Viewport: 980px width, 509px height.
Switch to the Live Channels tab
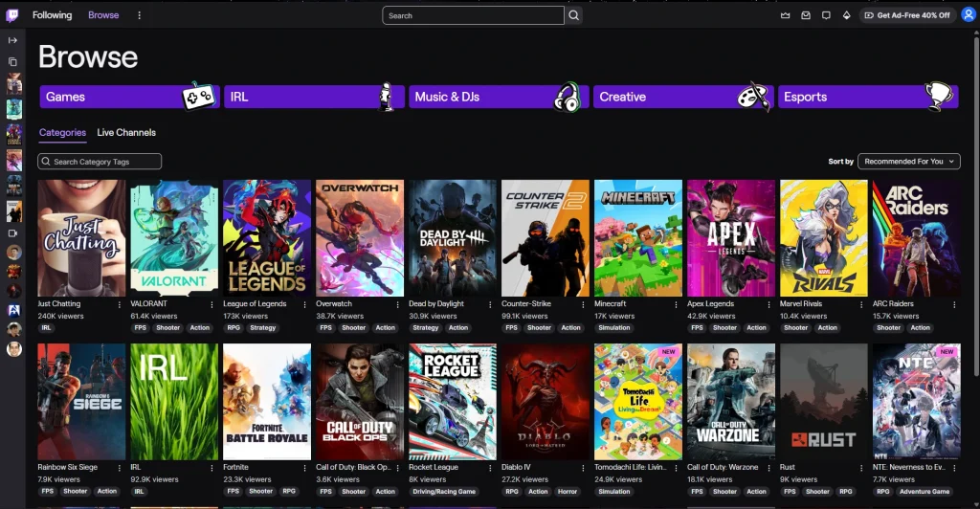click(126, 132)
